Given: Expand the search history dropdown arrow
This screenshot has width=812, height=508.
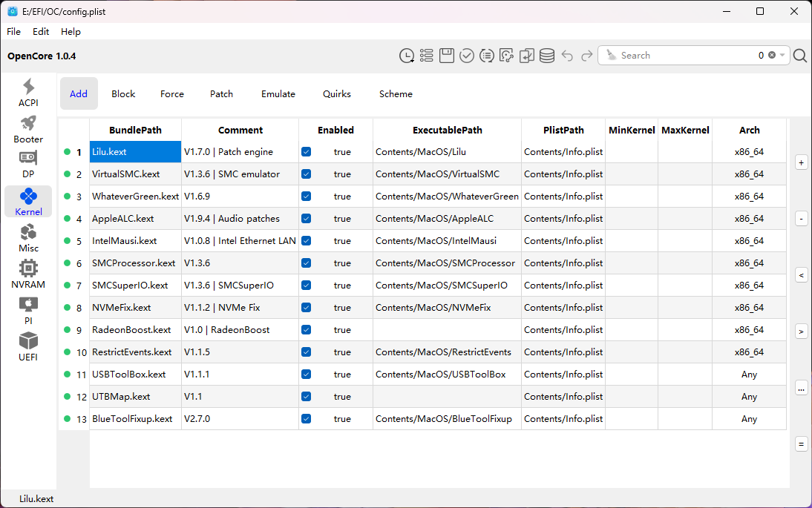Looking at the screenshot, I should point(782,56).
